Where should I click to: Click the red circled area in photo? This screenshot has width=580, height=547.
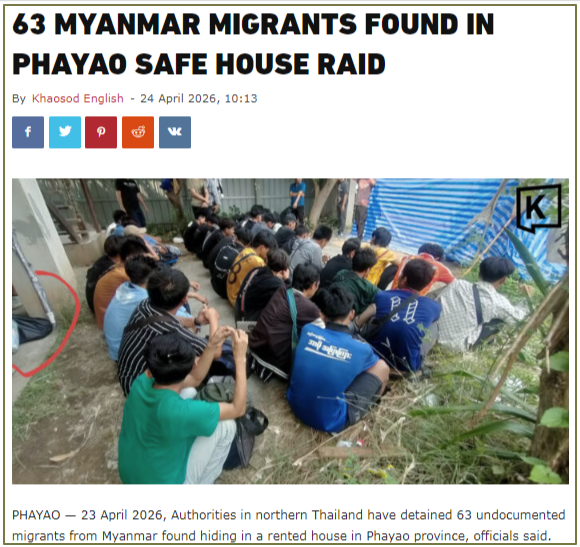point(44,324)
